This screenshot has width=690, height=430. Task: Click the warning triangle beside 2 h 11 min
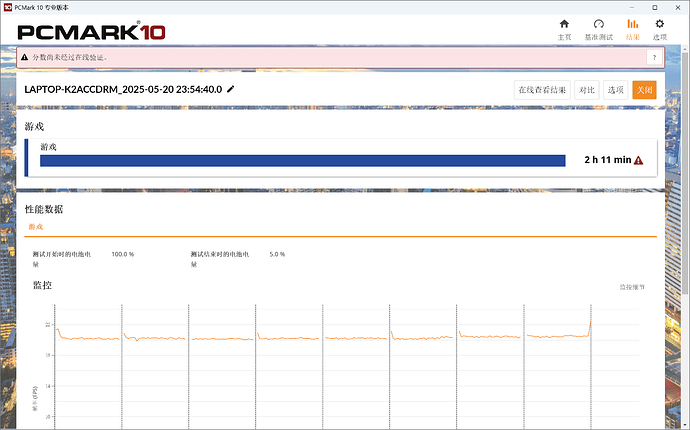tap(638, 160)
